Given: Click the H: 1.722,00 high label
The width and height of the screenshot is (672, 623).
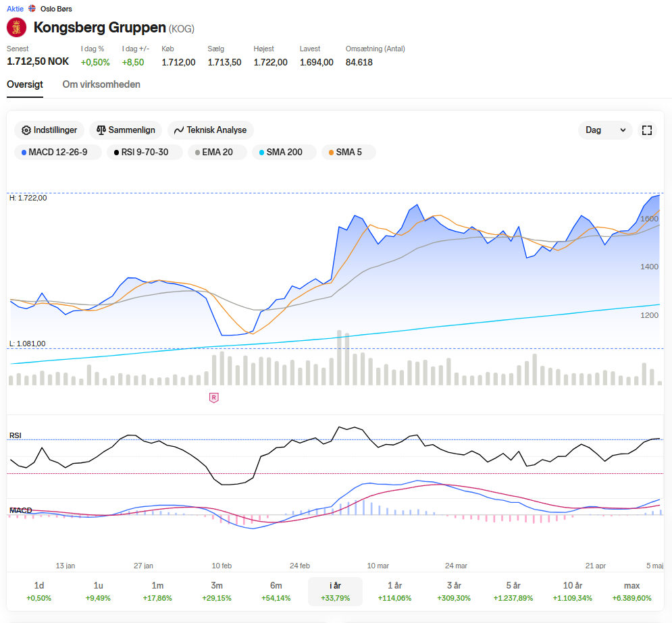Looking at the screenshot, I should pos(28,198).
